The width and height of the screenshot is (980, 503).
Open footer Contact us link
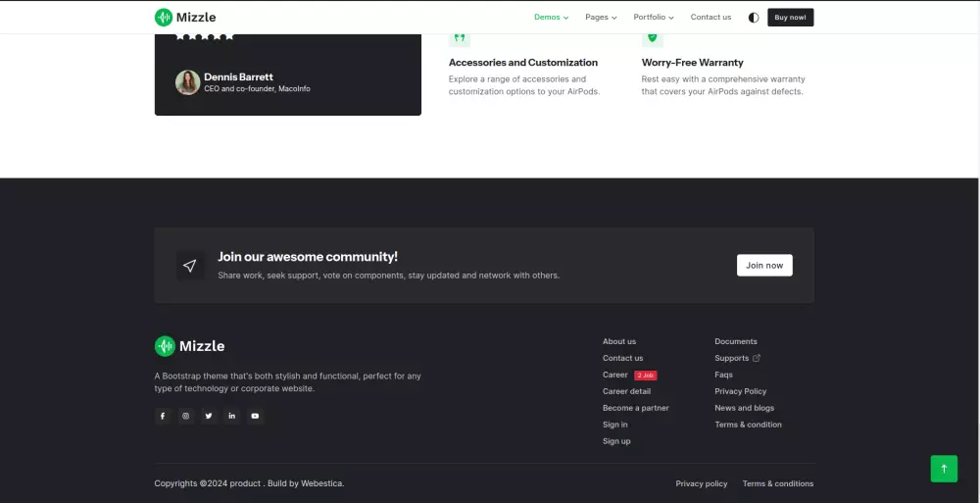[x=622, y=359]
